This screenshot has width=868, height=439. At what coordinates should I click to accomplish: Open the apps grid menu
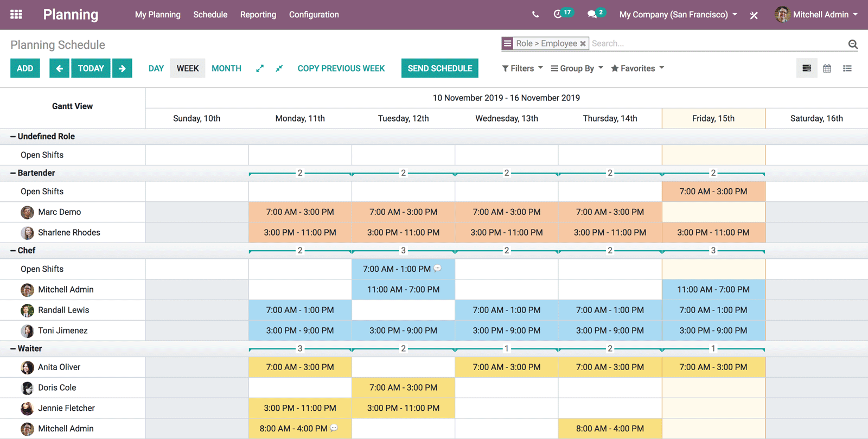point(16,15)
